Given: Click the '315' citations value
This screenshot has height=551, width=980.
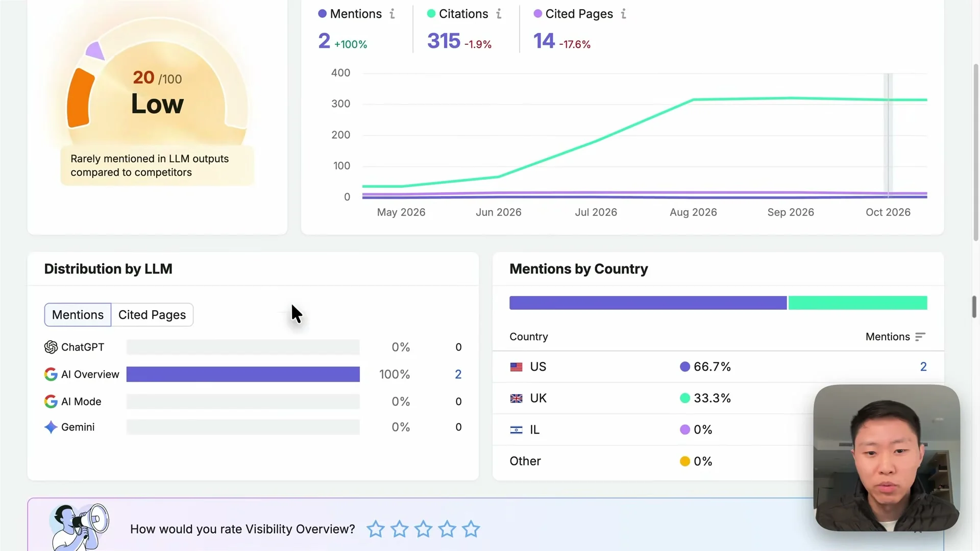Looking at the screenshot, I should [444, 41].
